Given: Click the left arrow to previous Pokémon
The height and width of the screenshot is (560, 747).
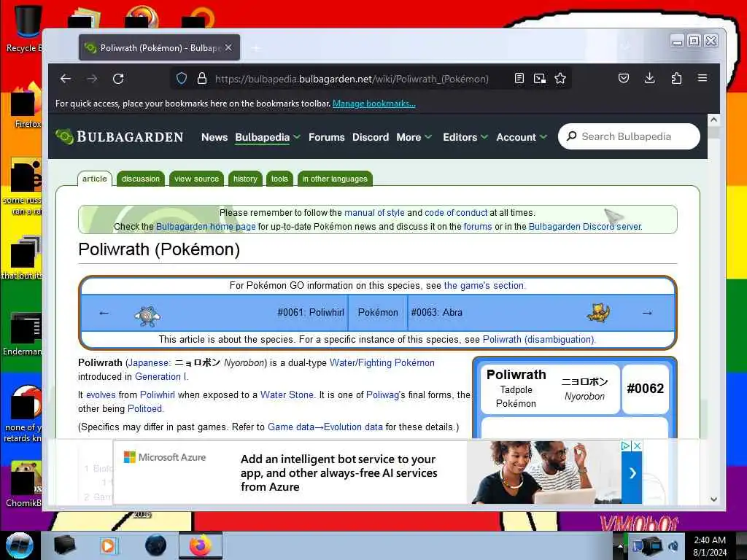Looking at the screenshot, I should [x=104, y=313].
